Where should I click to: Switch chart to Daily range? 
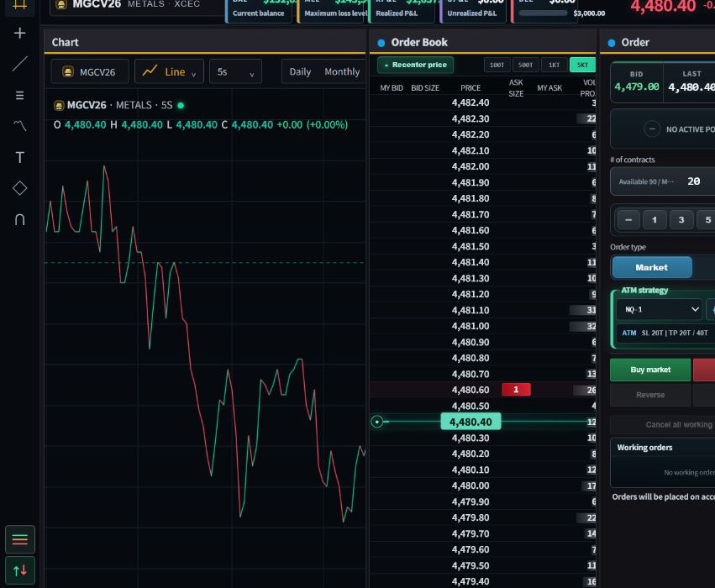coord(300,71)
